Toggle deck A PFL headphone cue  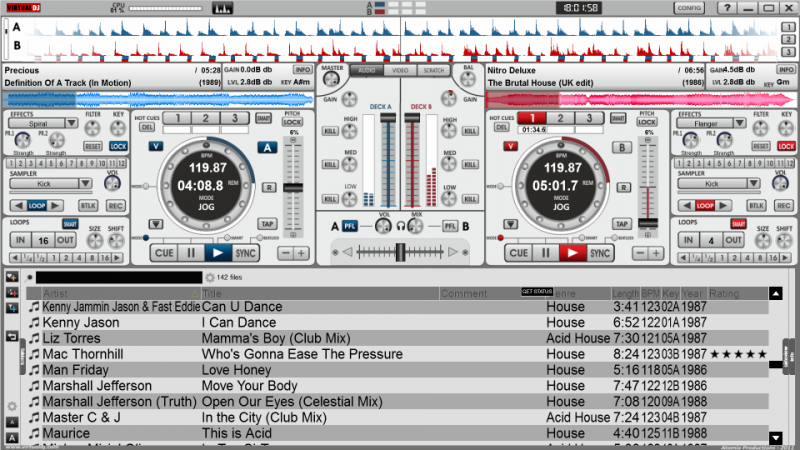349,226
